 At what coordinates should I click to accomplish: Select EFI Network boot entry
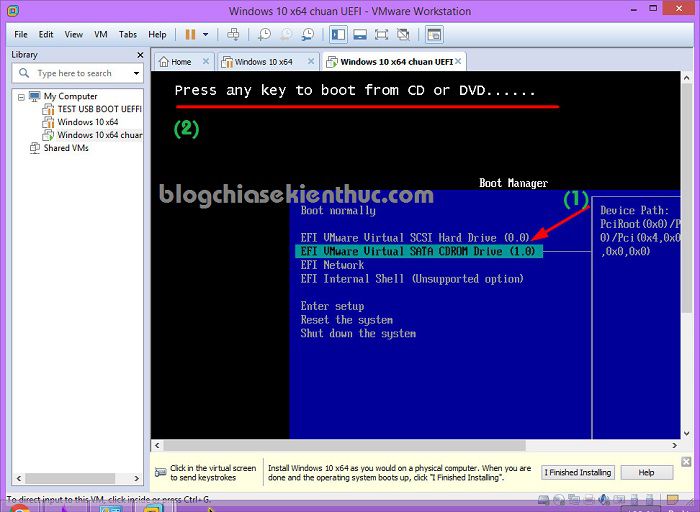[x=332, y=265]
